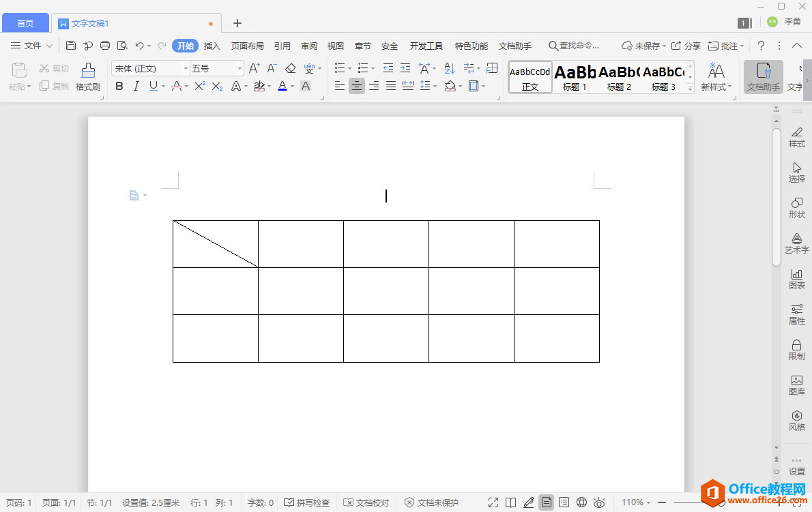Open 图表 chart sidebar icon
The width and height of the screenshot is (812, 512).
[x=796, y=280]
